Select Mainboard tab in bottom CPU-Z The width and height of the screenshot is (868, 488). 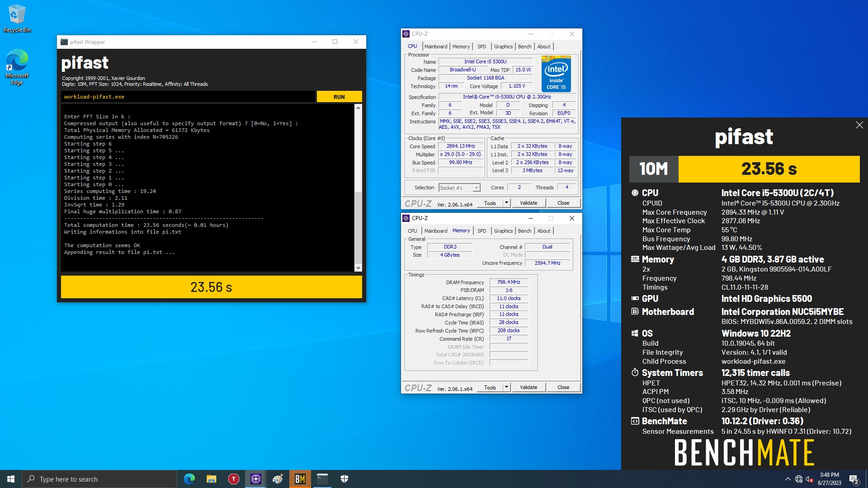click(x=435, y=231)
